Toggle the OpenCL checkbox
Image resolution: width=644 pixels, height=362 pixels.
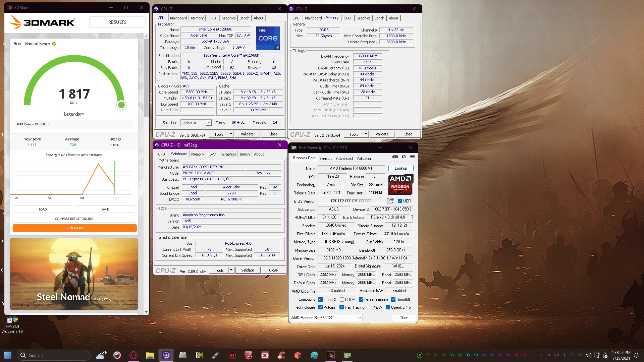(320, 300)
